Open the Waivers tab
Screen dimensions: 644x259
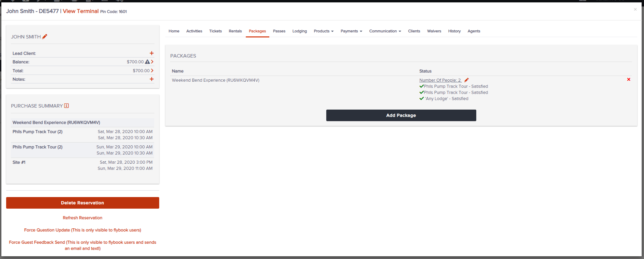pos(434,31)
